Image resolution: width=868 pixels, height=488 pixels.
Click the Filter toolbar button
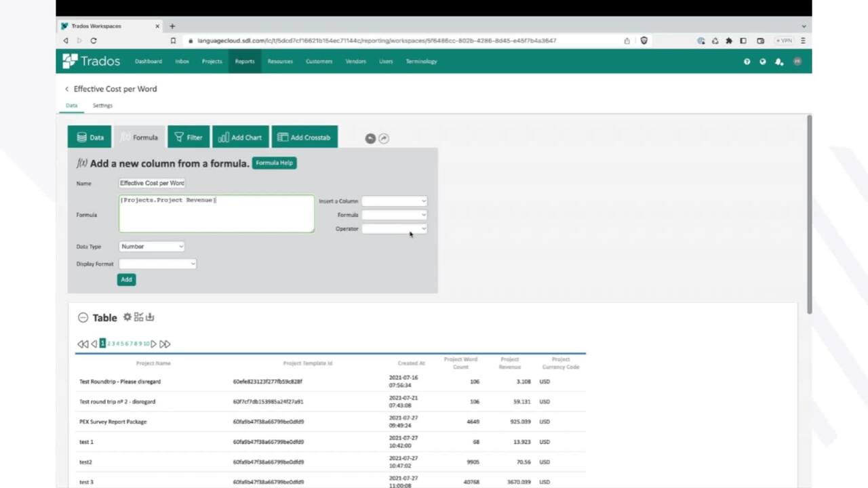tap(189, 137)
